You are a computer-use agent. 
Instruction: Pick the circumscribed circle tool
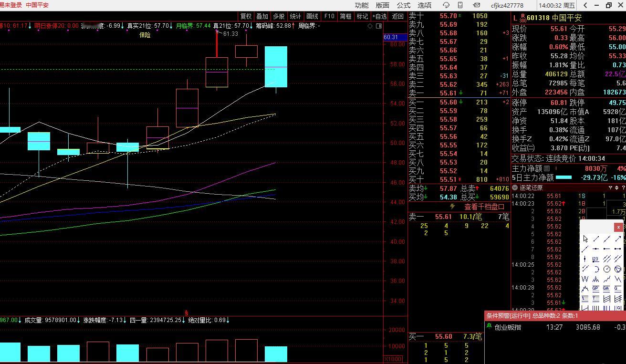click(x=618, y=269)
